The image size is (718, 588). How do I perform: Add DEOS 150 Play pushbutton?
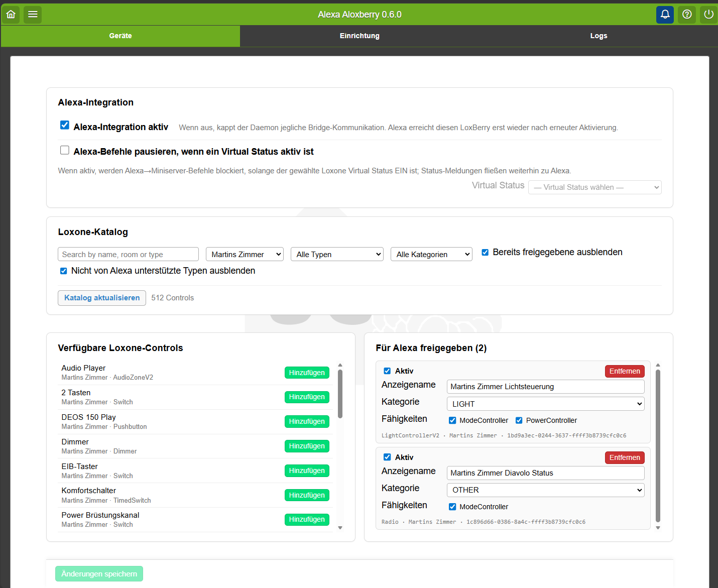307,422
